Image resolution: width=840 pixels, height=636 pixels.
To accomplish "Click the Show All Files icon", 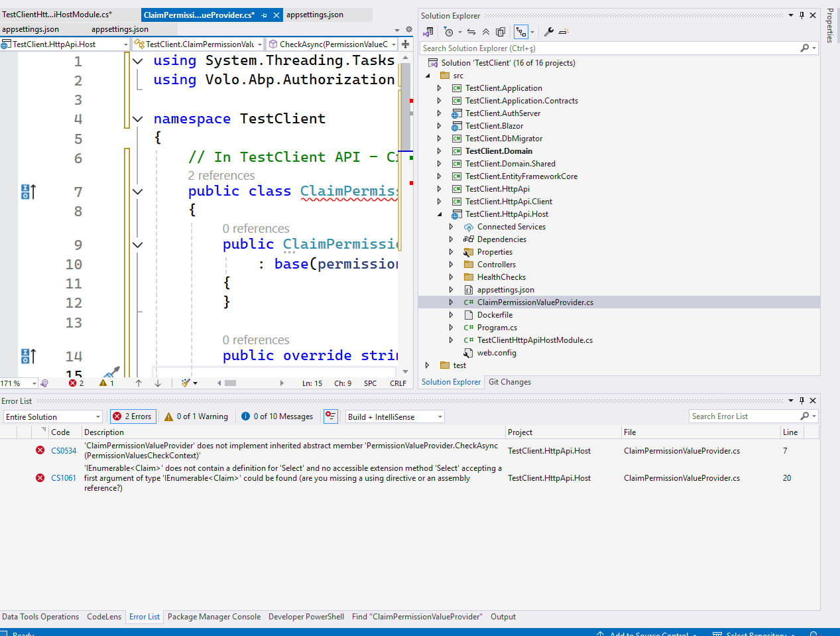I will (x=501, y=32).
